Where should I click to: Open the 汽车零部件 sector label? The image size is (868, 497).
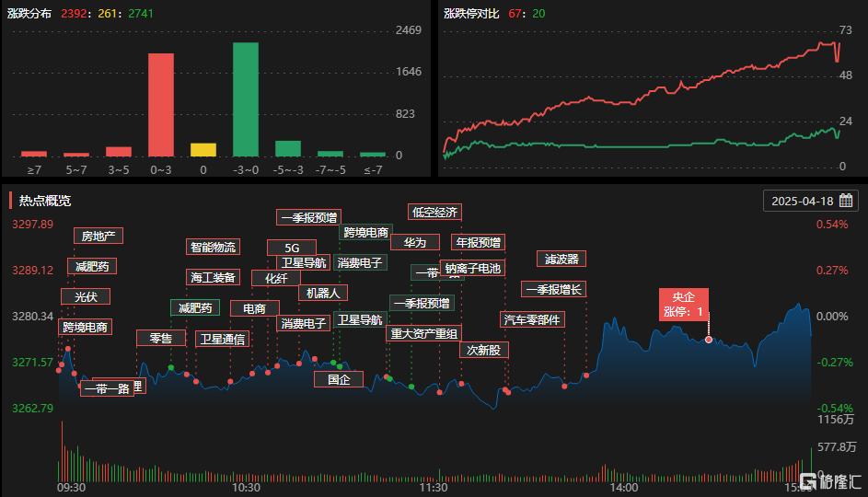(533, 319)
